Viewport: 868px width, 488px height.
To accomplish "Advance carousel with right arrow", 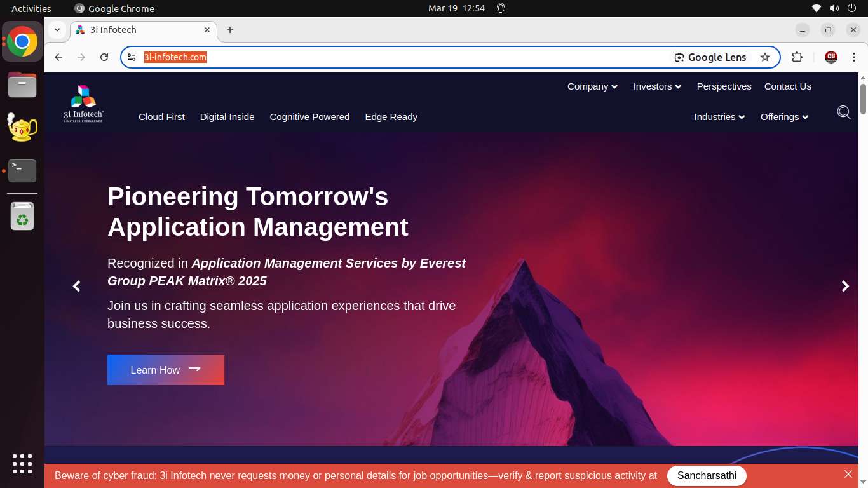I will click(x=845, y=287).
